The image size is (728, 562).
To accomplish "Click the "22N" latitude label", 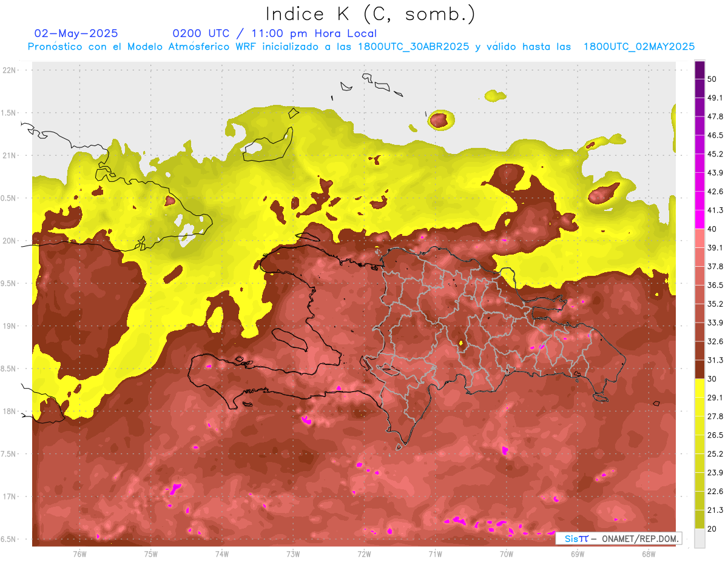I will coord(10,70).
